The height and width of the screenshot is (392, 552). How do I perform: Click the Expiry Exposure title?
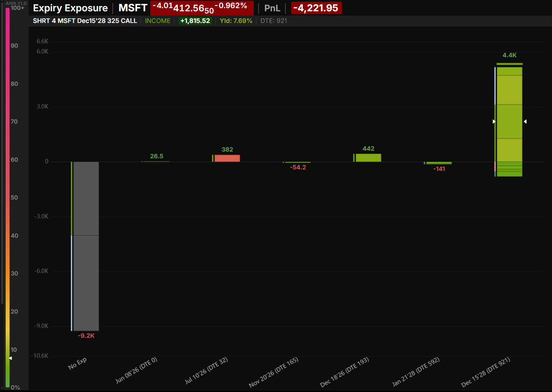click(70, 8)
